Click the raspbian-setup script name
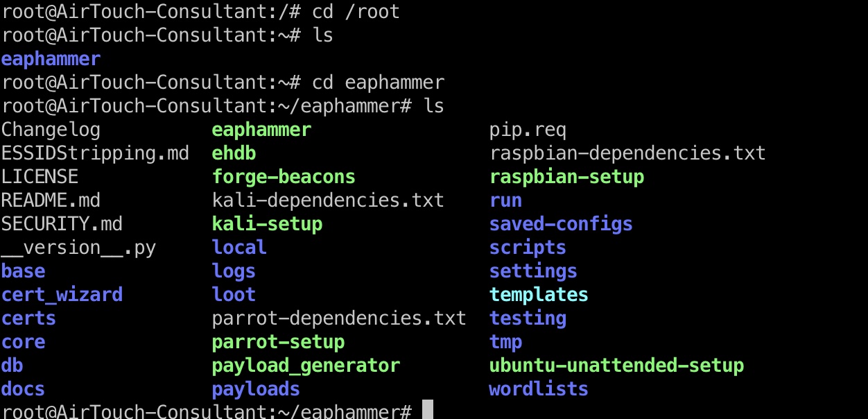This screenshot has width=868, height=419. point(566,177)
